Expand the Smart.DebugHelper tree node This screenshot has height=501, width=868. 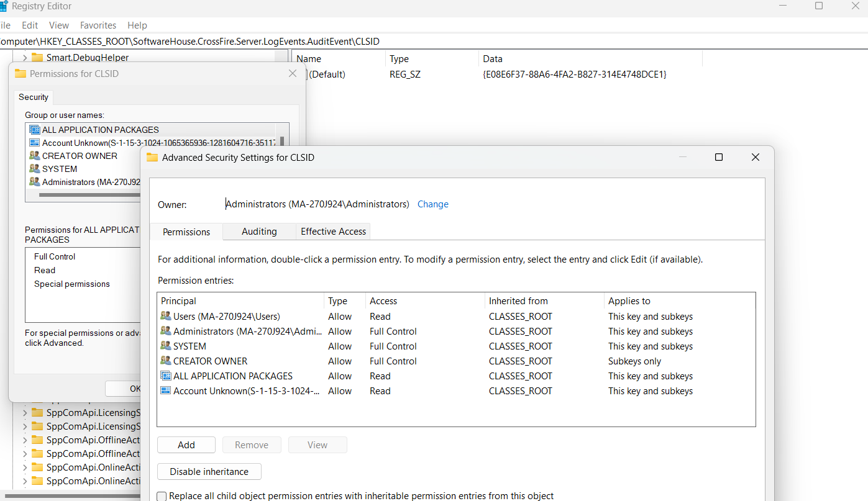pos(24,58)
